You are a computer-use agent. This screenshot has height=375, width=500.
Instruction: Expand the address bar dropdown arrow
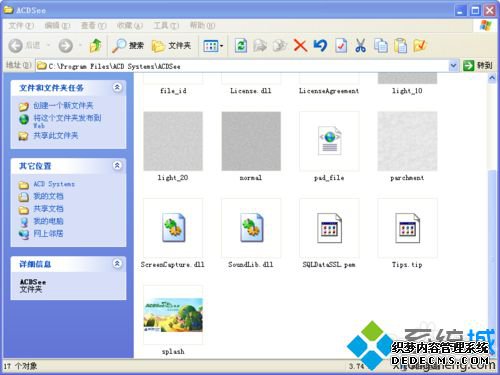[453, 66]
